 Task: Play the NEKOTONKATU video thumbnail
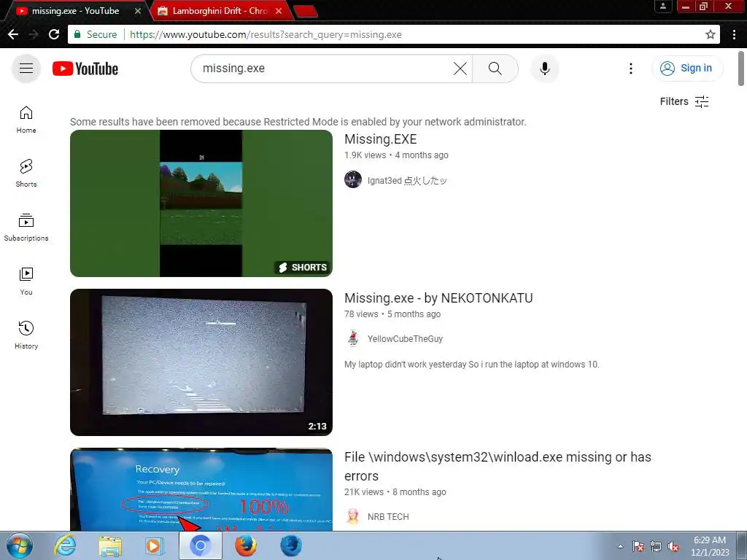(x=201, y=362)
